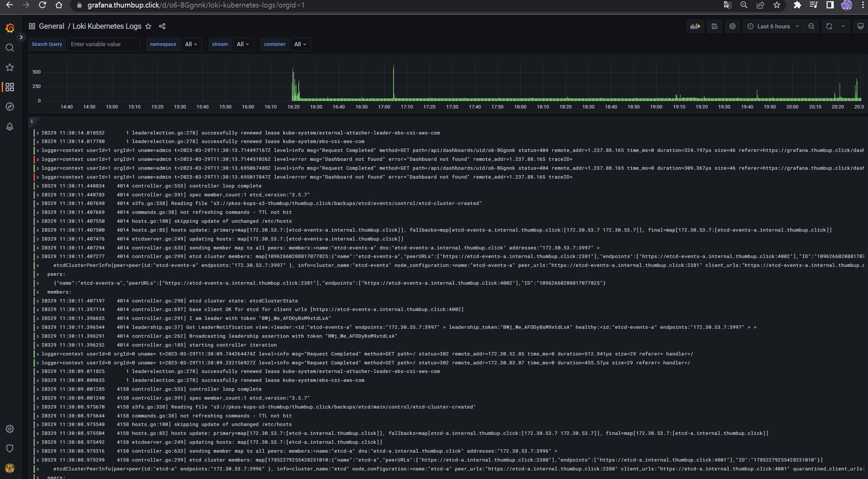Open Last 6 hours time picker
Image resolution: width=868 pixels, height=479 pixels.
click(x=773, y=26)
